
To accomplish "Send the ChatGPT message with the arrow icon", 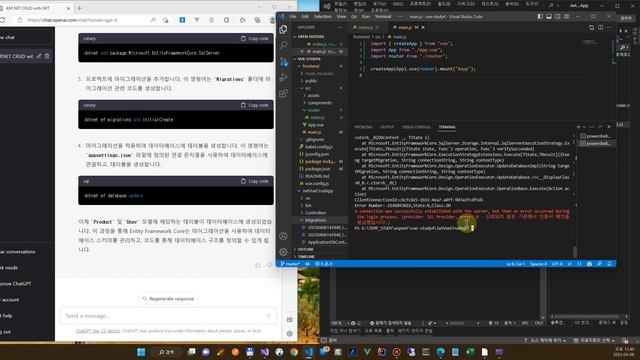I will [268, 316].
